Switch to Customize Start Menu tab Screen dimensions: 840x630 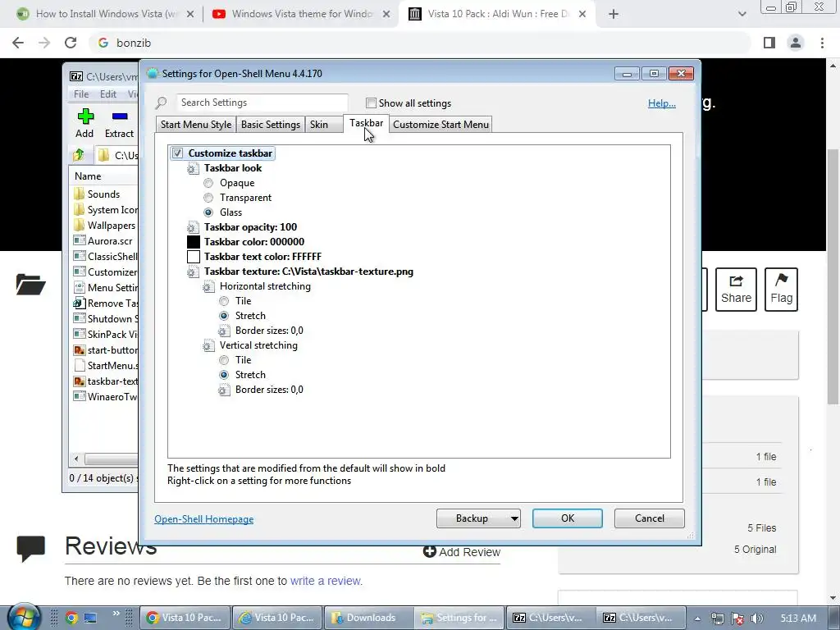coord(441,125)
